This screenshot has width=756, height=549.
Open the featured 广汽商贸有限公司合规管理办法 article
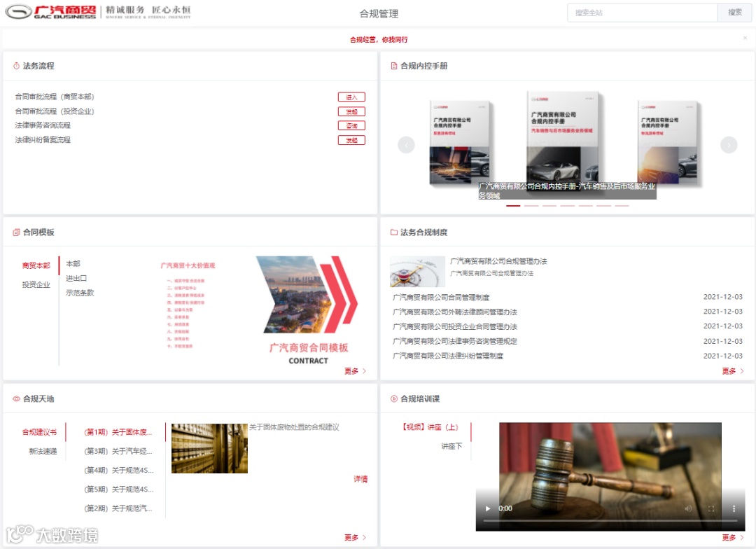(498, 261)
